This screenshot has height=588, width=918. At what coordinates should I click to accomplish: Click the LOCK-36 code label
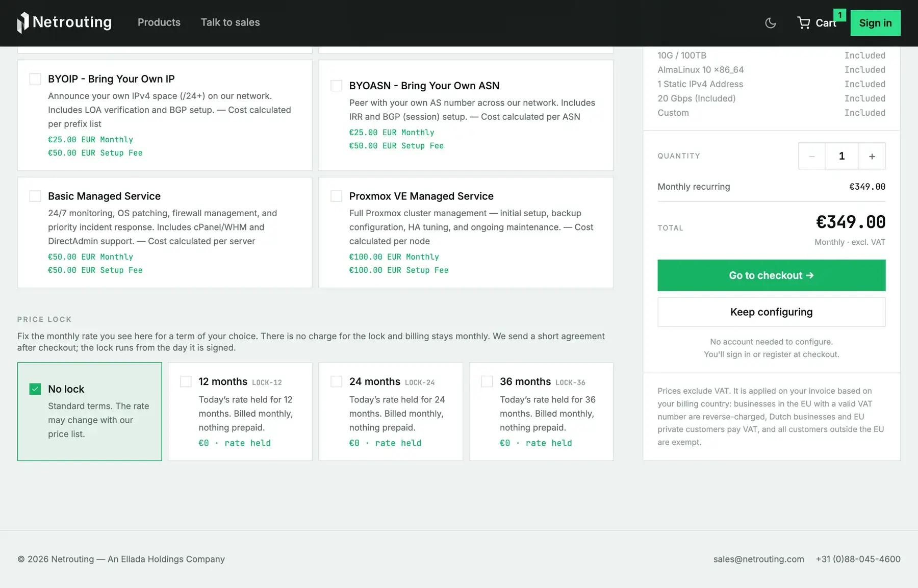pos(570,382)
